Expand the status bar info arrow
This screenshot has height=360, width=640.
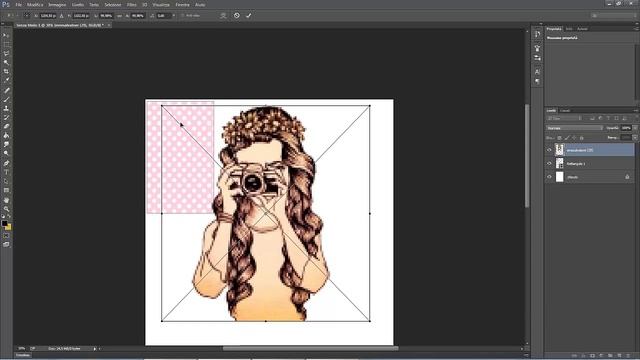coord(95,349)
